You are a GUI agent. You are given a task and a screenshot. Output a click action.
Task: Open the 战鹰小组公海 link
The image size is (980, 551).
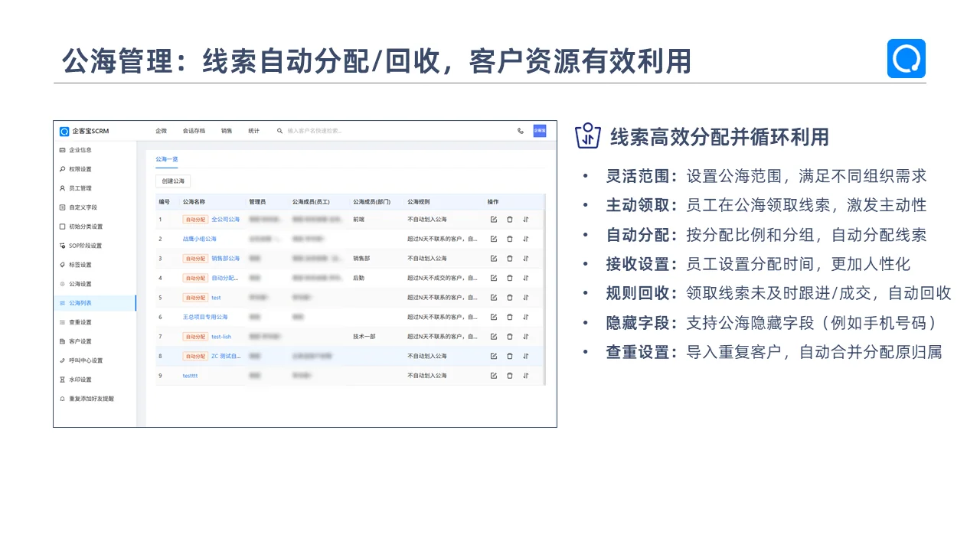click(200, 239)
